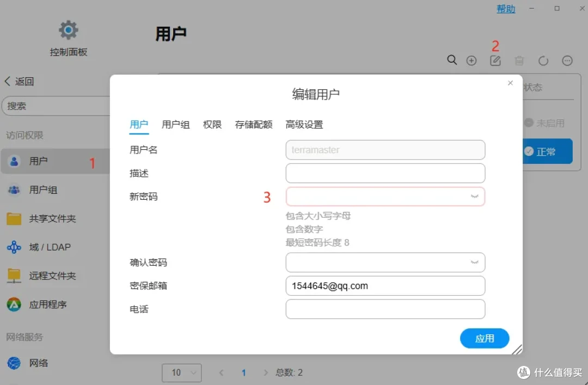Viewport: 588px width, 385px height.
Task: Click the sidebar 搜索 search field
Action: pyautogui.click(x=56, y=106)
